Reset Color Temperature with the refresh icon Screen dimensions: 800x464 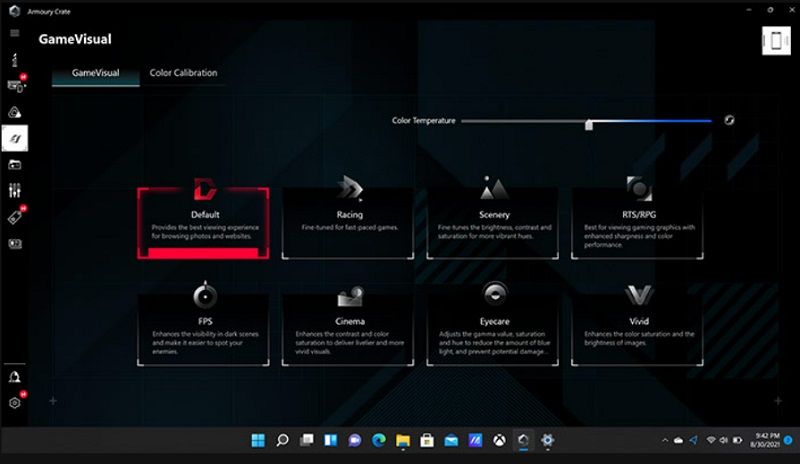[x=729, y=120]
